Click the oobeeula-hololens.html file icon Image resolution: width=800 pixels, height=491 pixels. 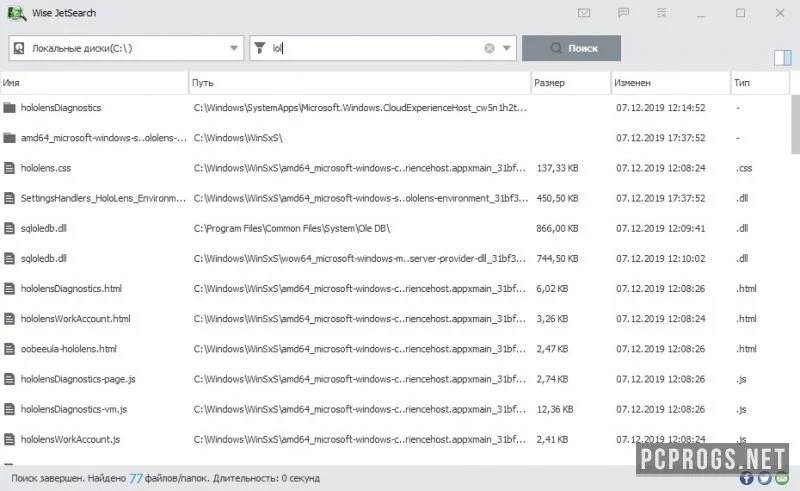click(x=9, y=349)
